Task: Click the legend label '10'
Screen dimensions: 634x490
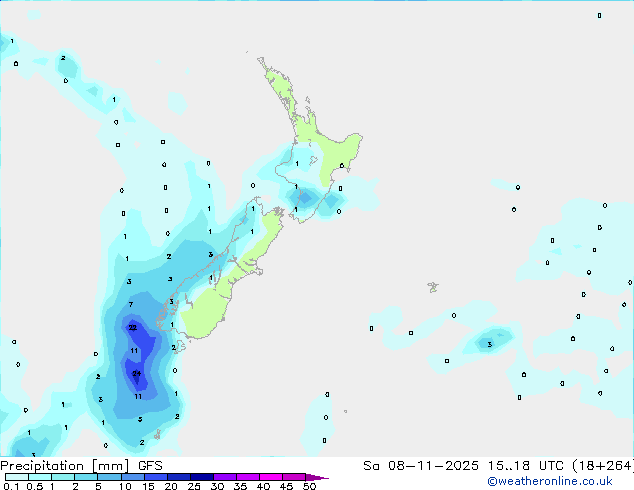Action: 125,486
